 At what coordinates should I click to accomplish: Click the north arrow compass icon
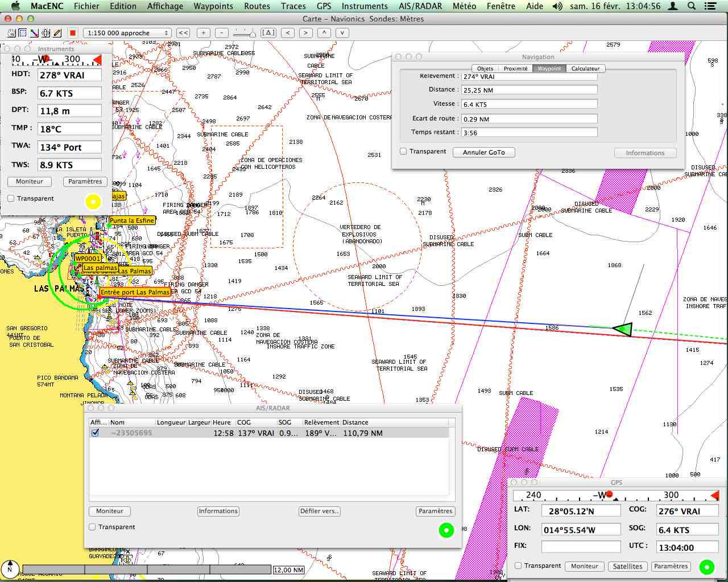[x=10, y=568]
